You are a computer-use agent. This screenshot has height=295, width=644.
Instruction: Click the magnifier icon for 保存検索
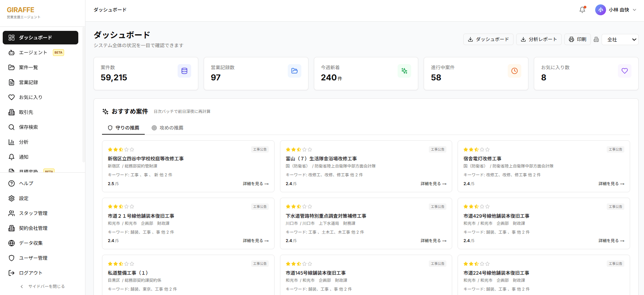tap(12, 127)
